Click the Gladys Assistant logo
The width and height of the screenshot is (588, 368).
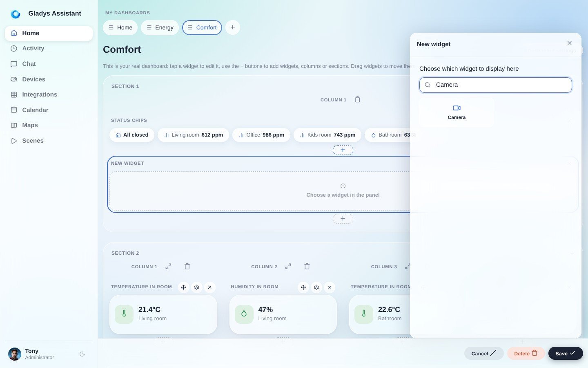16,14
